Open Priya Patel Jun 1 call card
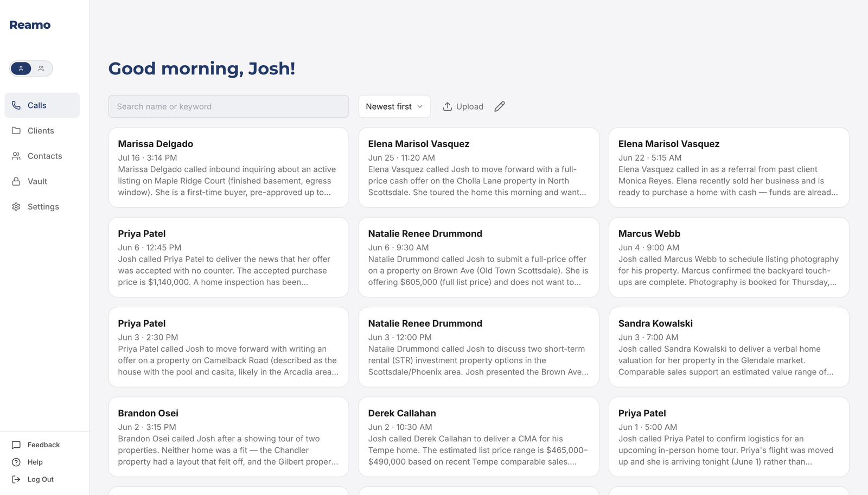Screen dimensions: 868x495 [x=729, y=437]
